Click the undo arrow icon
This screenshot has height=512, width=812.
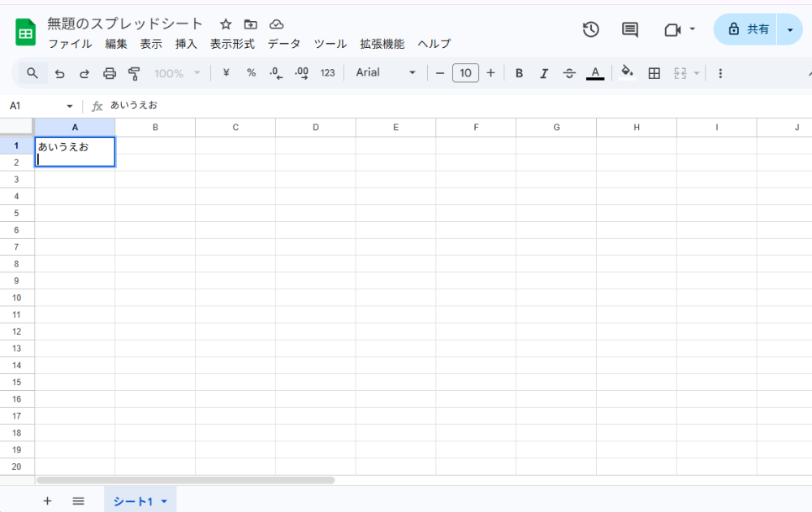[x=59, y=73]
